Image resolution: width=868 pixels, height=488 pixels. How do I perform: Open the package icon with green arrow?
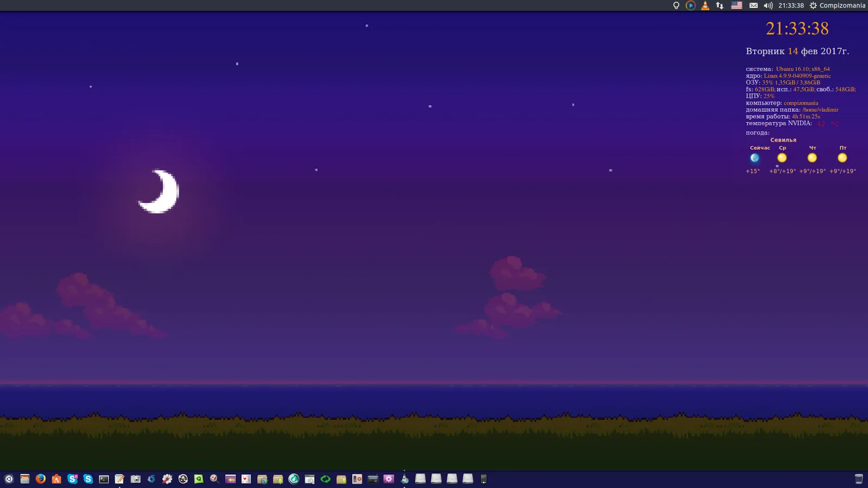coord(278,479)
